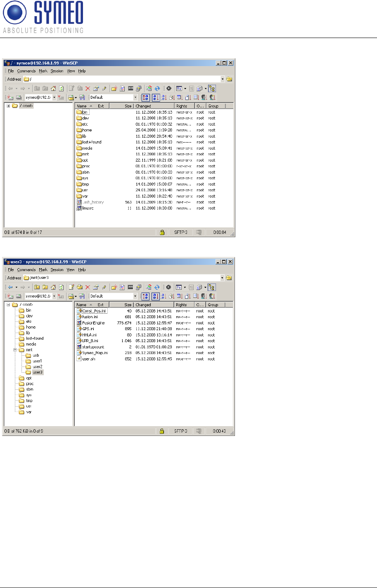Sort by Rights column header in upper window
Viewport: 377px width, 588px height.
coord(185,106)
